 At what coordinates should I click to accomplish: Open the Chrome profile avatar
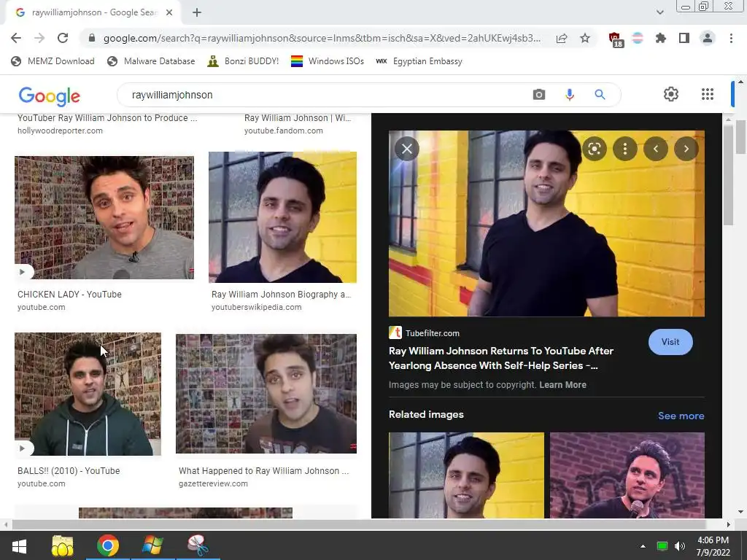[x=708, y=38]
